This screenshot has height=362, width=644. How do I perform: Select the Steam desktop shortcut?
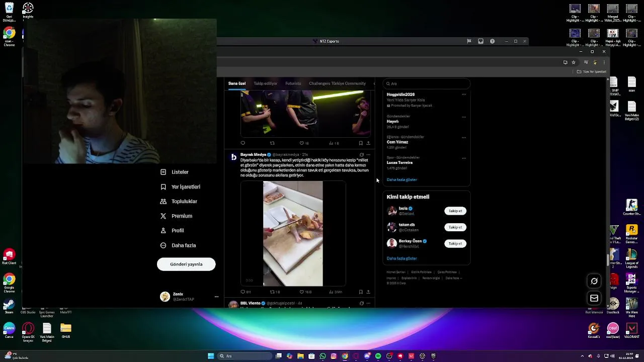(9, 307)
